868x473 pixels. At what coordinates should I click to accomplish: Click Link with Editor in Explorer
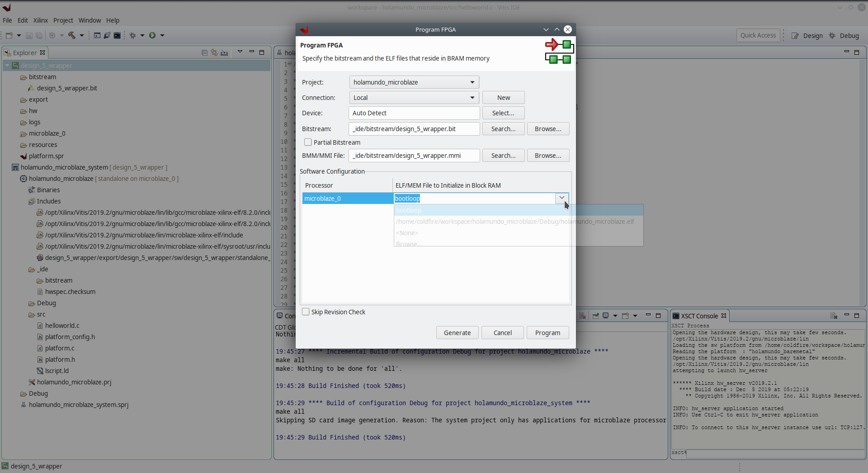point(214,52)
